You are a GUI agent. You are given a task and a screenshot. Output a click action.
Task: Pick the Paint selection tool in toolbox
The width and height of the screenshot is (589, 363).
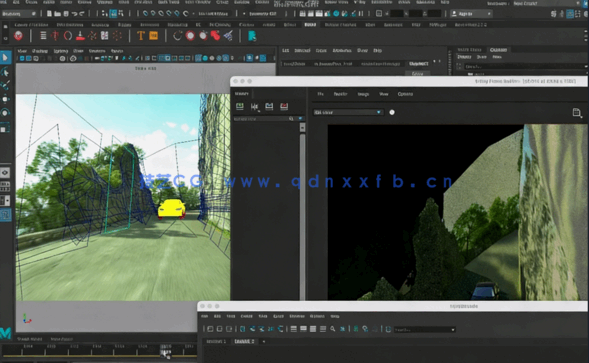coord(5,85)
